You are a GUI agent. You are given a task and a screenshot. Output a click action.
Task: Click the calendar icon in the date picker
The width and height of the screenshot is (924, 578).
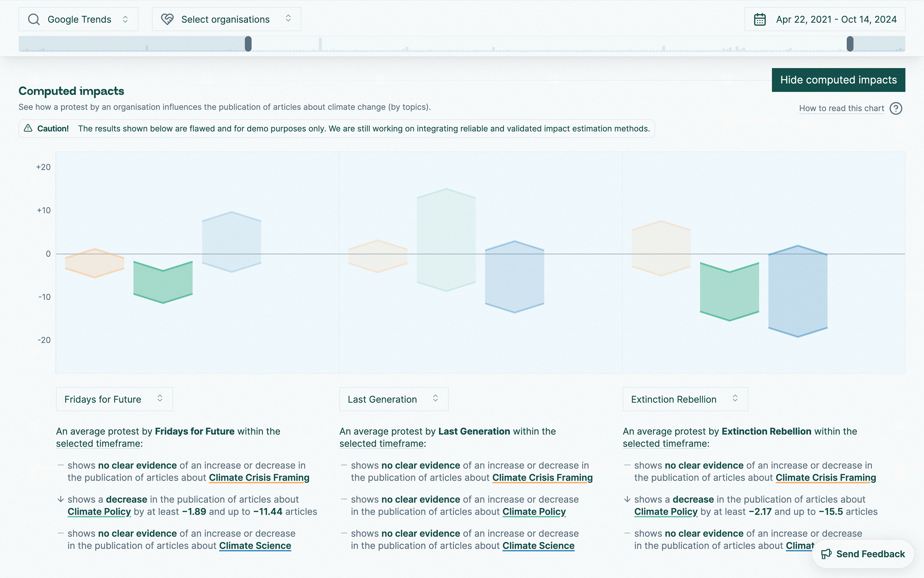click(760, 19)
